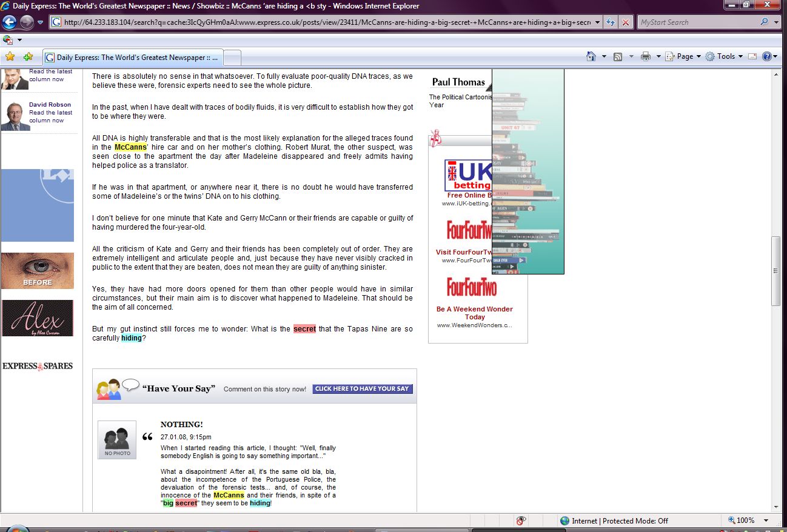Click the blocked privacy eye status icon
Screen dimensions: 787x532
coord(520,520)
